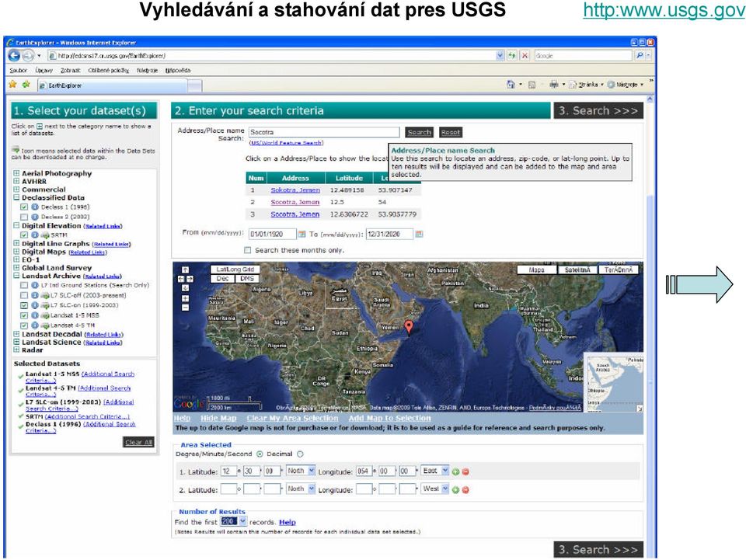Screen dimensions: 746x560
Task: Click Search button next to Socotra field
Action: [x=419, y=132]
